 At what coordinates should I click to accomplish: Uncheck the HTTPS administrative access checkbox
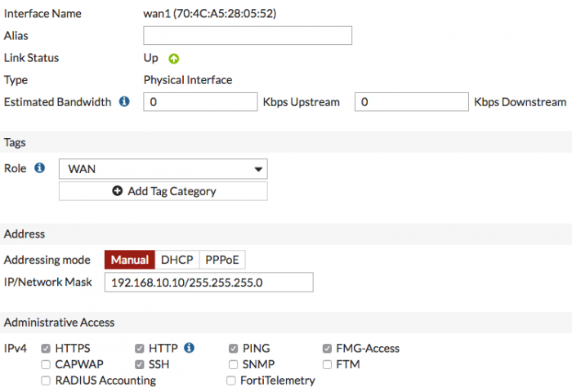[x=47, y=349]
